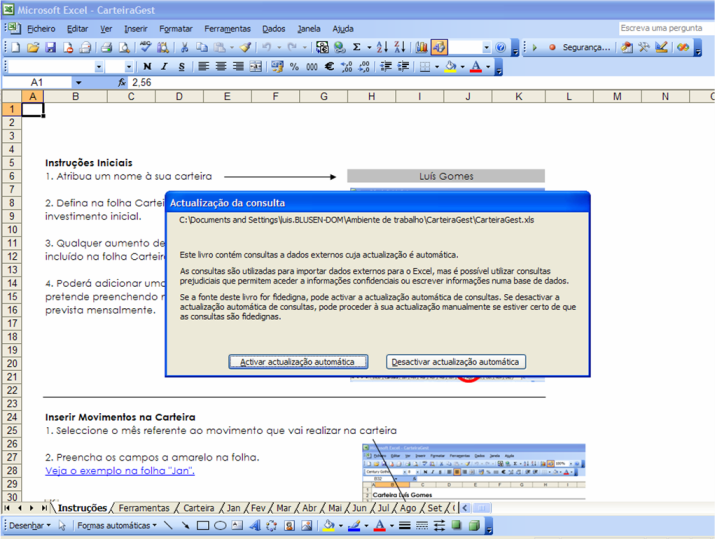This screenshot has height=539, width=715.
Task: Expand the Fill Color dropdown arrow on formatting toolbar
Action: click(462, 67)
